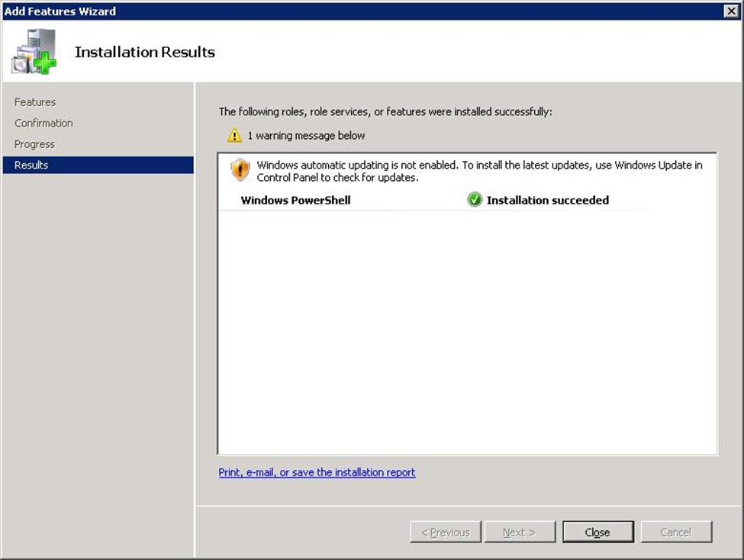Click the orange security shield icon
The width and height of the screenshot is (744, 560).
point(240,170)
